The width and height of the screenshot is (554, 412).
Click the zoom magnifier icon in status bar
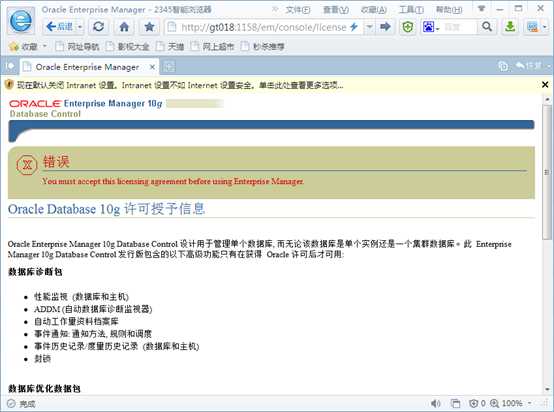tap(494, 403)
